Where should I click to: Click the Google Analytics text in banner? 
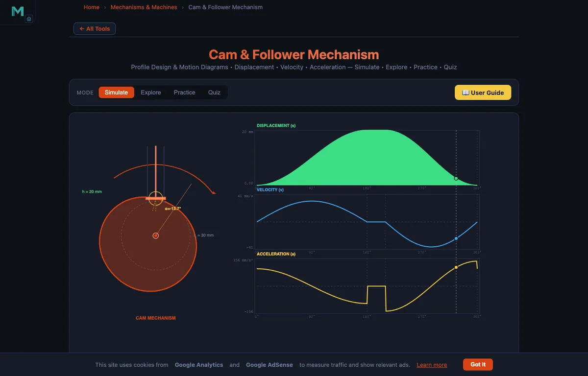click(199, 365)
